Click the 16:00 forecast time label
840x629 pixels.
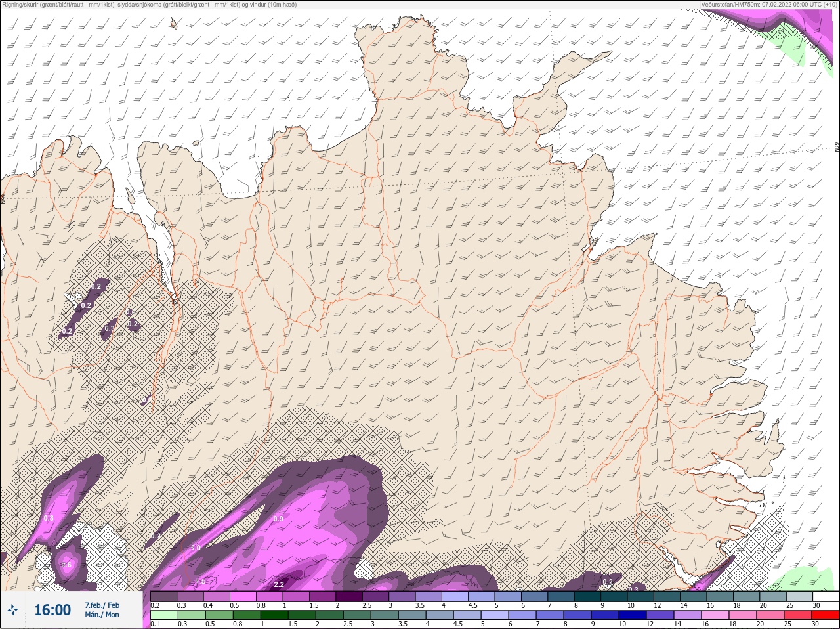(52, 610)
